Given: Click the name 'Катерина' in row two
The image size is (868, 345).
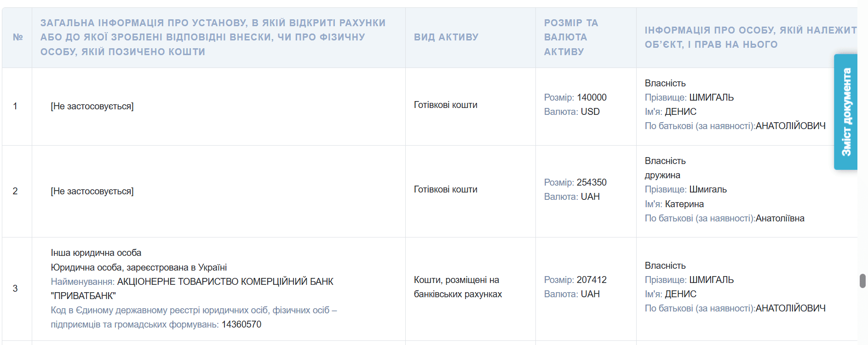Looking at the screenshot, I should tap(684, 204).
